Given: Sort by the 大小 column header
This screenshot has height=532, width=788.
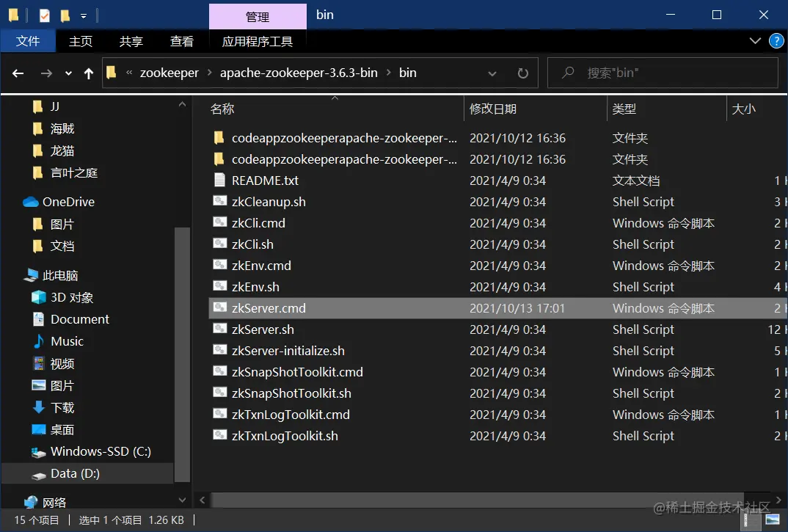Looking at the screenshot, I should (x=757, y=109).
